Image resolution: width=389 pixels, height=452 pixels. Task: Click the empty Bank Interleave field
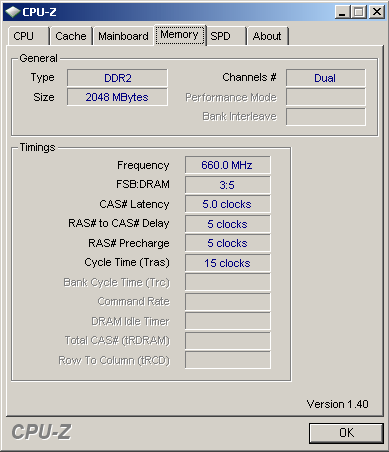coord(325,117)
